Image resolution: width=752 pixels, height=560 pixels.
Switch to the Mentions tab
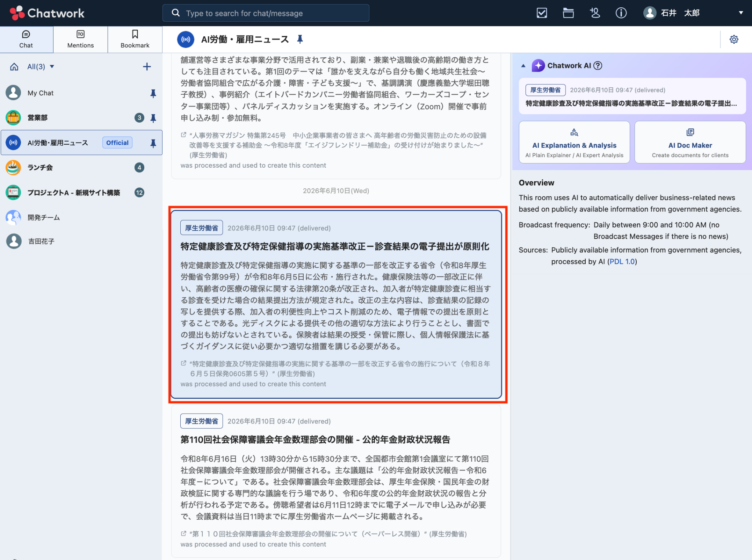coord(80,39)
